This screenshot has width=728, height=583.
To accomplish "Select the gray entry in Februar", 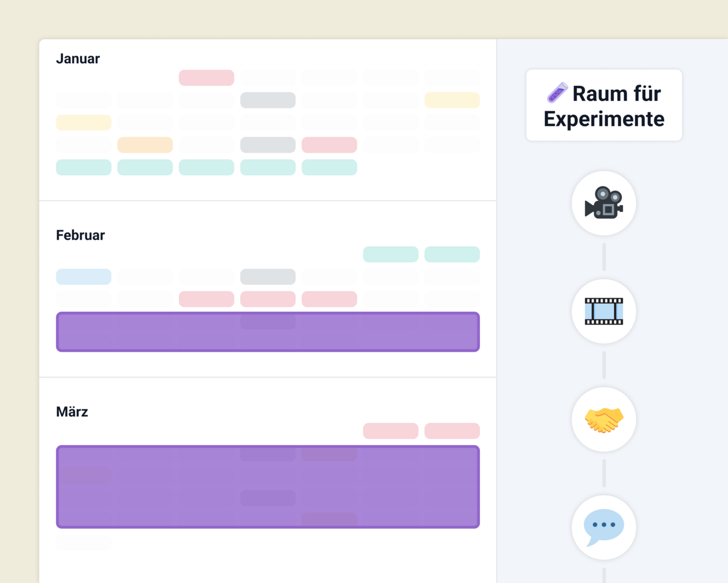I will pyautogui.click(x=268, y=277).
